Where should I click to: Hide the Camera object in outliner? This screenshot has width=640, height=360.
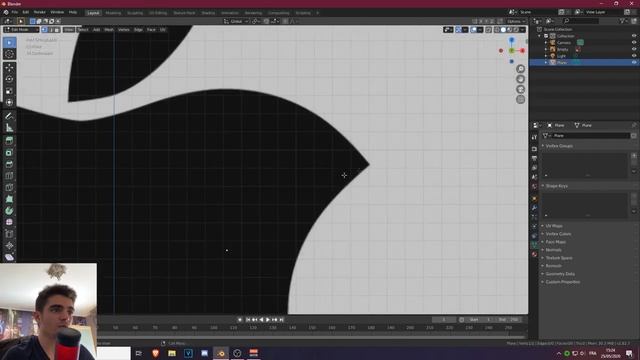[x=634, y=42]
